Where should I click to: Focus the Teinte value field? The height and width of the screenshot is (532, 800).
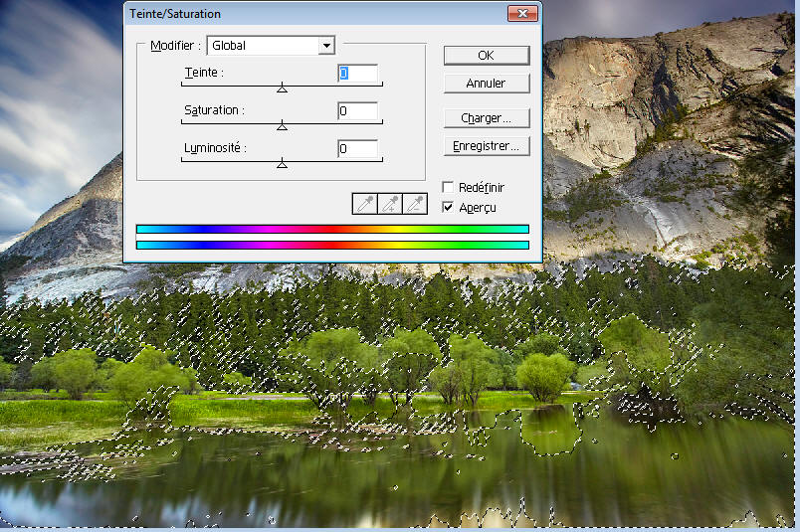tap(357, 74)
